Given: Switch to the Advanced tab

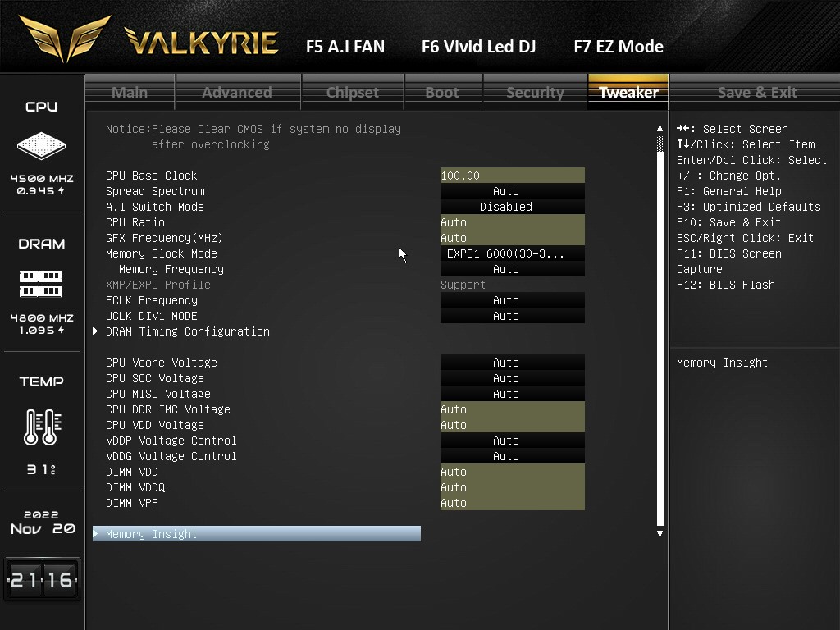Looking at the screenshot, I should [237, 92].
